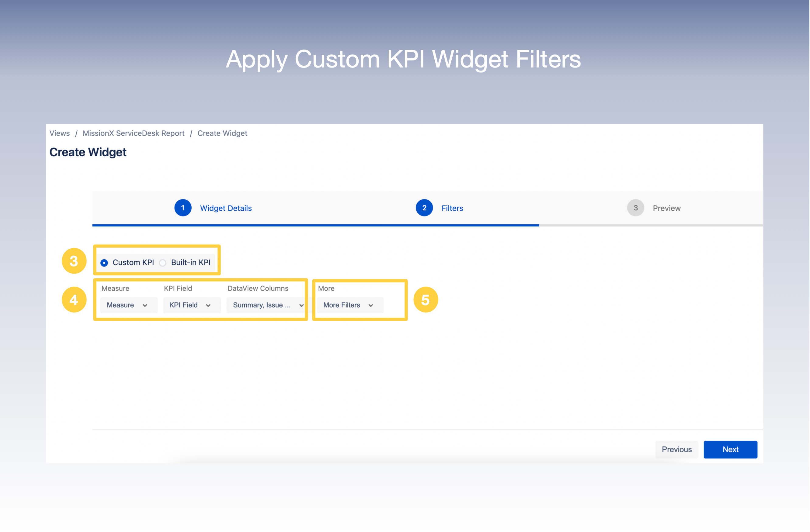
Task: Select the Built-in KPI radio button
Action: pos(163,262)
